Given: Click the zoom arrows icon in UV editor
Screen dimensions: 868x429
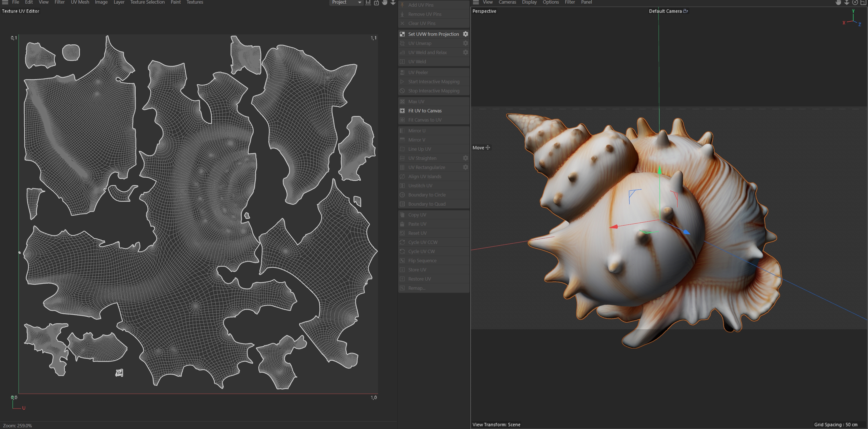Looking at the screenshot, I should tap(393, 2).
